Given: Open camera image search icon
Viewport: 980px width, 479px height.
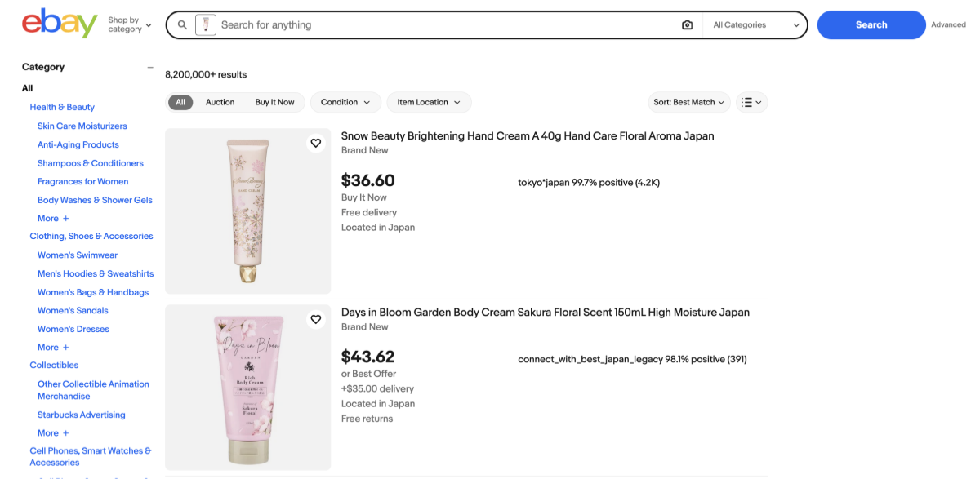Looking at the screenshot, I should tap(687, 25).
